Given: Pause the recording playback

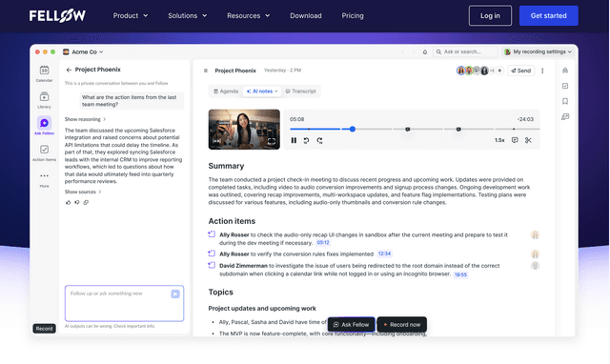Looking at the screenshot, I should point(294,140).
